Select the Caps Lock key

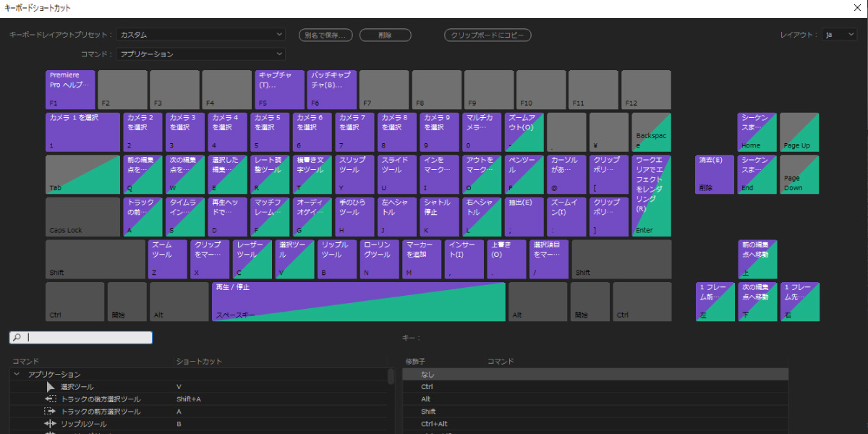82,216
